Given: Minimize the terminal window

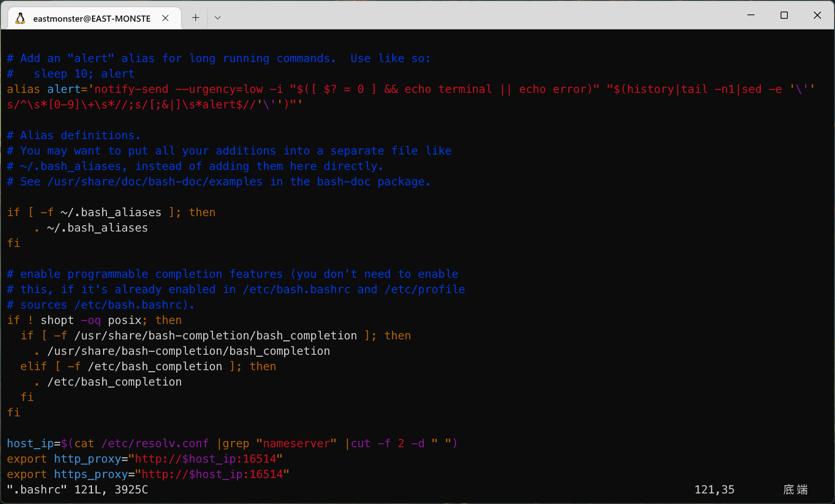Looking at the screenshot, I should click(x=751, y=15).
